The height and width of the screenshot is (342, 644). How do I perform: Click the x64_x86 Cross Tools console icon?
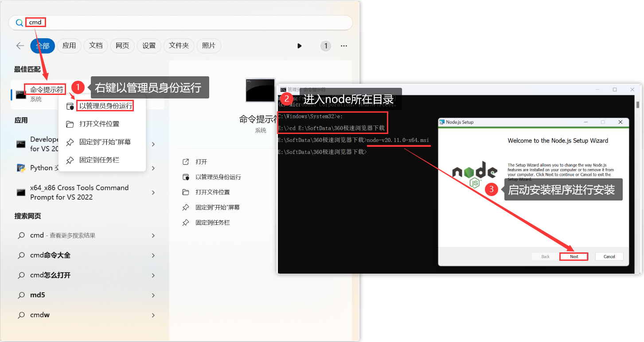point(21,192)
